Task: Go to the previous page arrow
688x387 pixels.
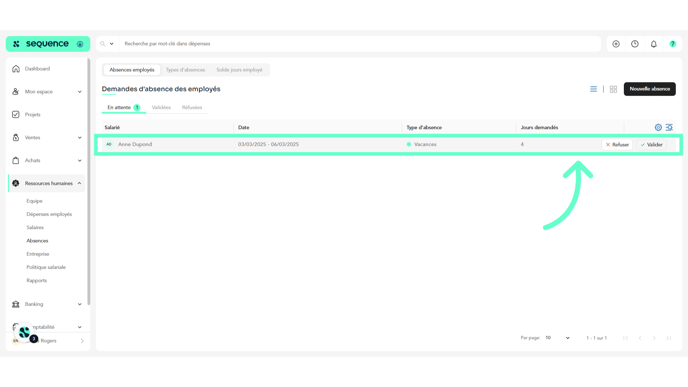Action: pos(640,338)
